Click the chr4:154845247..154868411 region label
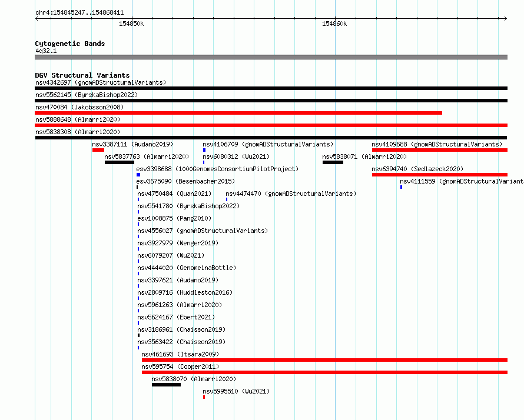 79,13
